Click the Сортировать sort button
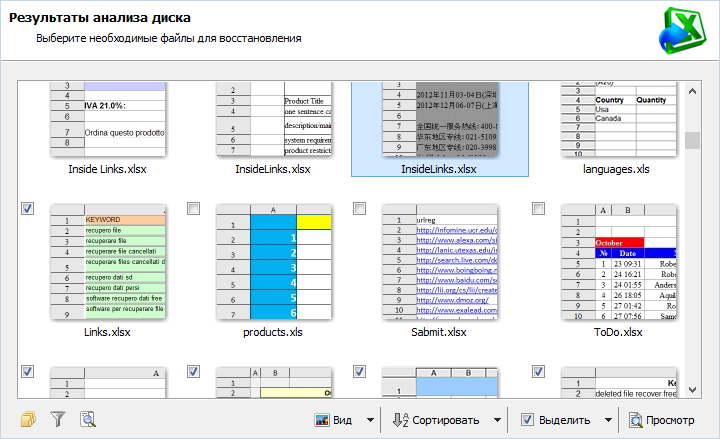 pos(436,420)
